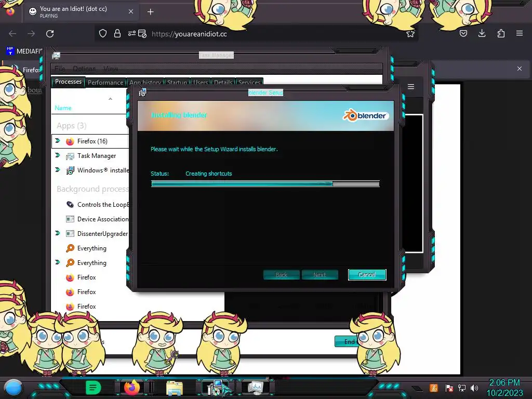
Task: Open Firefox from the taskbar
Action: 132,388
